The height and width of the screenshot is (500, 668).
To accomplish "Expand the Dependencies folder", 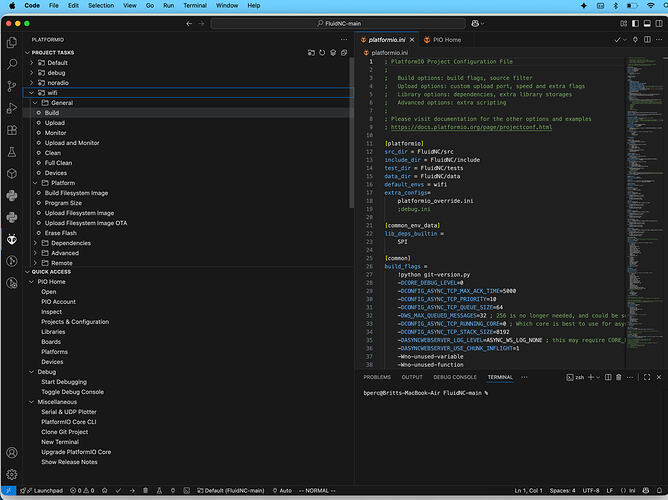I will 35,243.
